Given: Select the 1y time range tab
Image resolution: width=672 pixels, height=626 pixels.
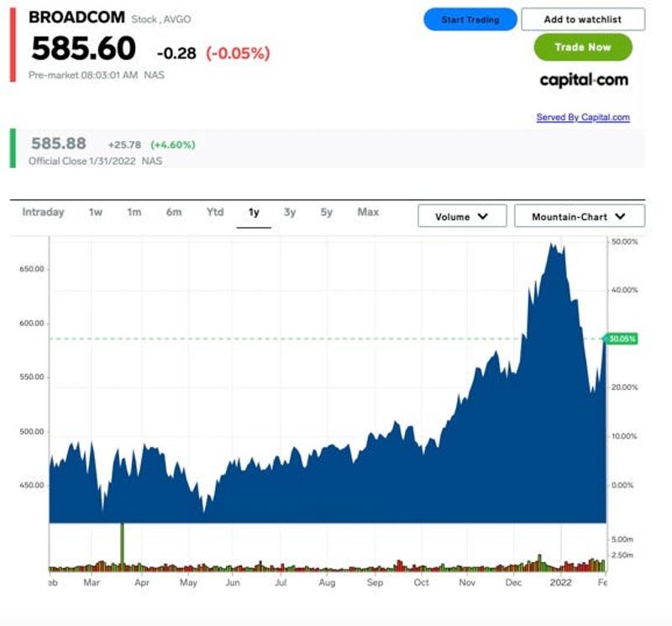Looking at the screenshot, I should point(254,213).
